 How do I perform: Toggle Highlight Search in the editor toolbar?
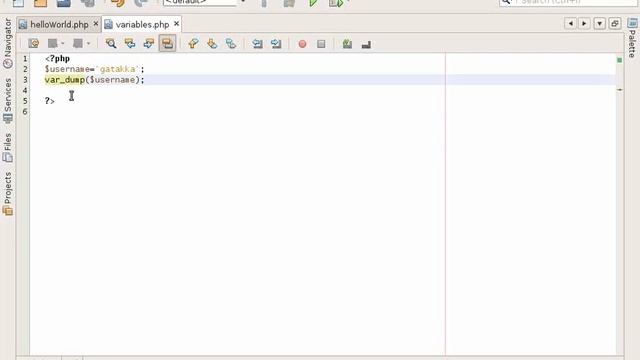pos(167,44)
